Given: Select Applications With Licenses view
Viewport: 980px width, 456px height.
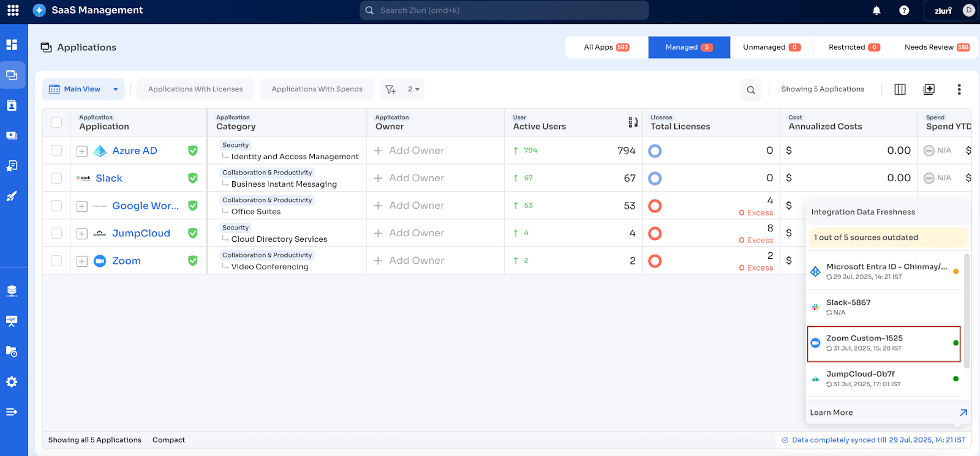Looking at the screenshot, I should click(195, 89).
